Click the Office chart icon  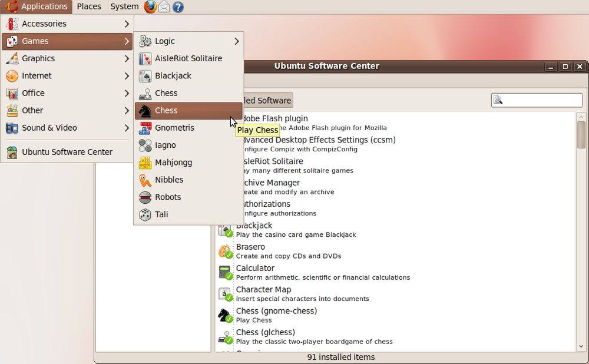[12, 93]
